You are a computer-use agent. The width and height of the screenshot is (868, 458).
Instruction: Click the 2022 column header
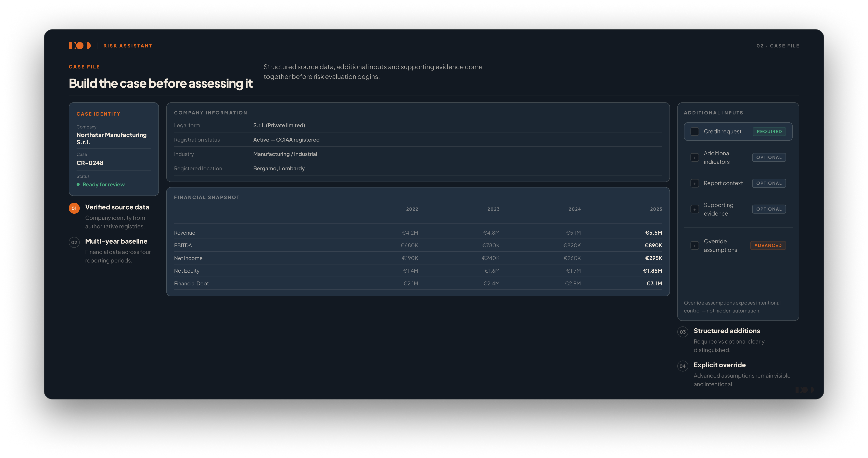412,209
